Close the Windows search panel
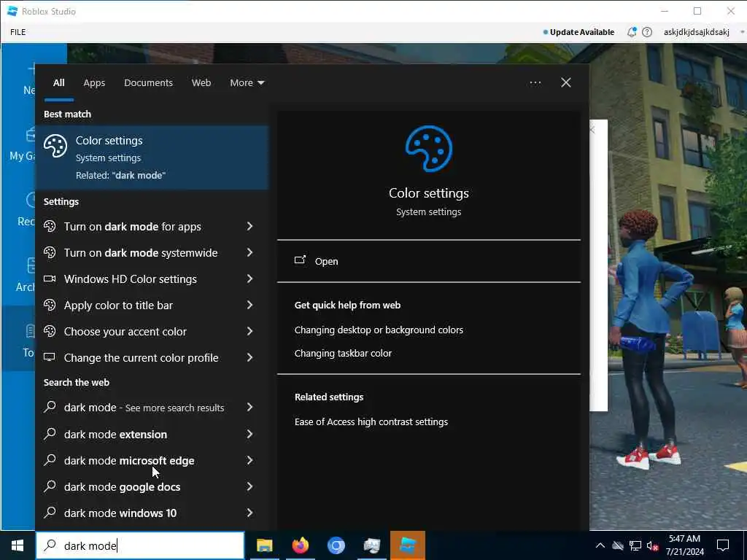The image size is (747, 560). click(566, 83)
